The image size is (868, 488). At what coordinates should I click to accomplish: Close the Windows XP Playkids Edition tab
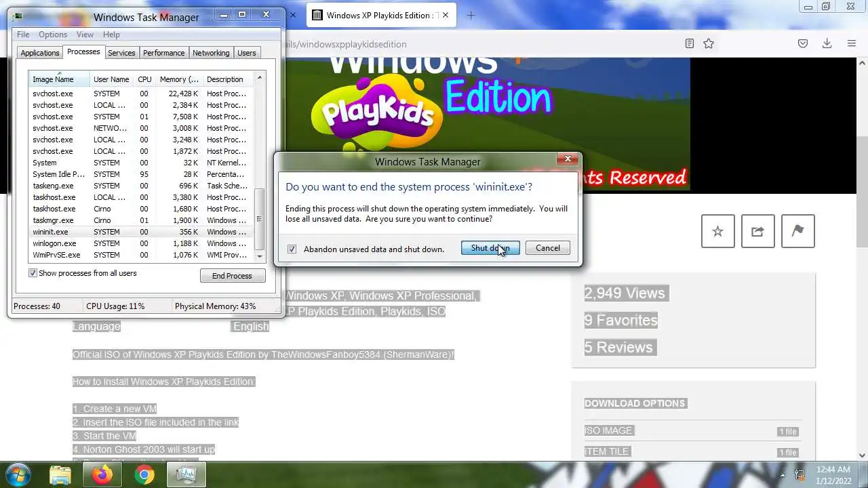click(446, 16)
